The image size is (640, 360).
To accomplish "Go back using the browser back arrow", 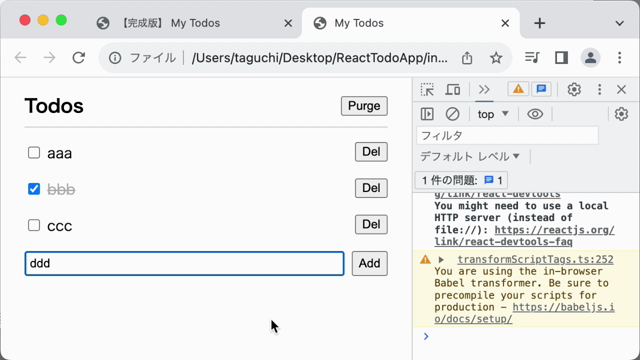I will (x=20, y=58).
